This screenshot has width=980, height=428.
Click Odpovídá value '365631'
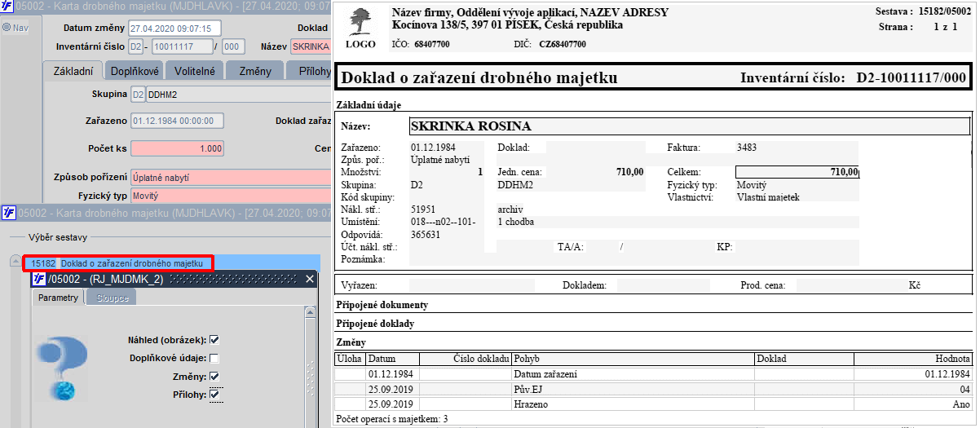[426, 234]
